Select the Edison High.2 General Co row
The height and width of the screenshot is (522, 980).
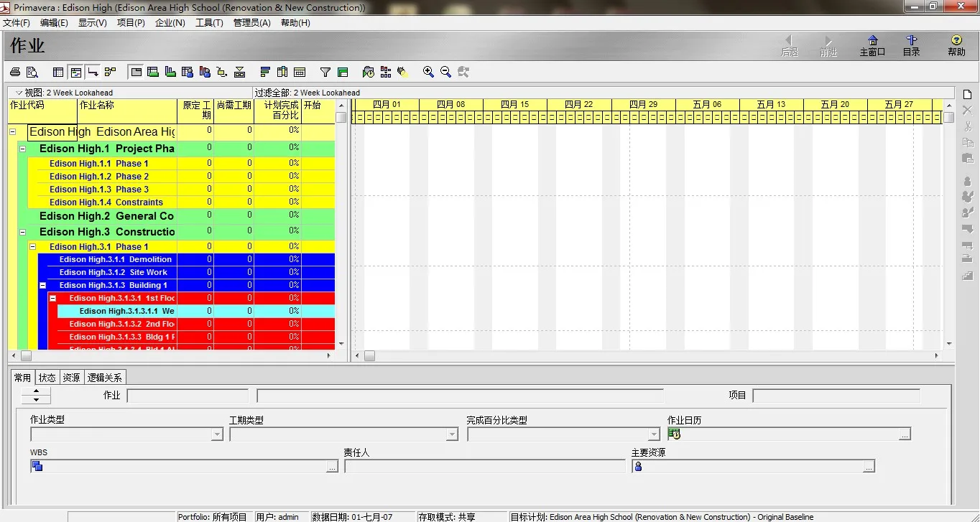pos(176,216)
